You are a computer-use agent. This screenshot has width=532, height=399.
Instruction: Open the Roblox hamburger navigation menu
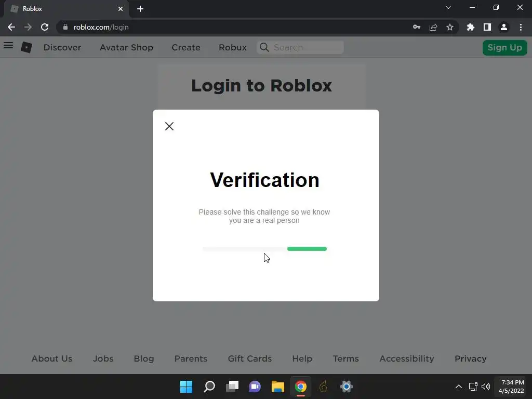click(8, 45)
